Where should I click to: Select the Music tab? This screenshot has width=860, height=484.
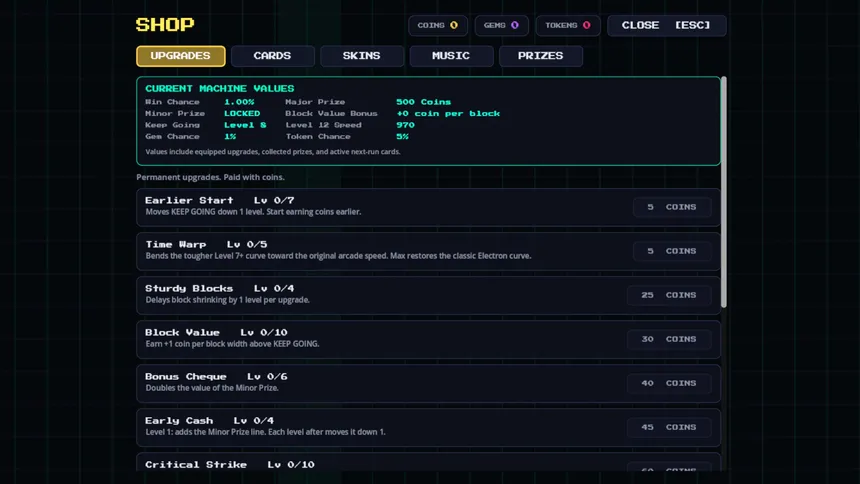451,56
